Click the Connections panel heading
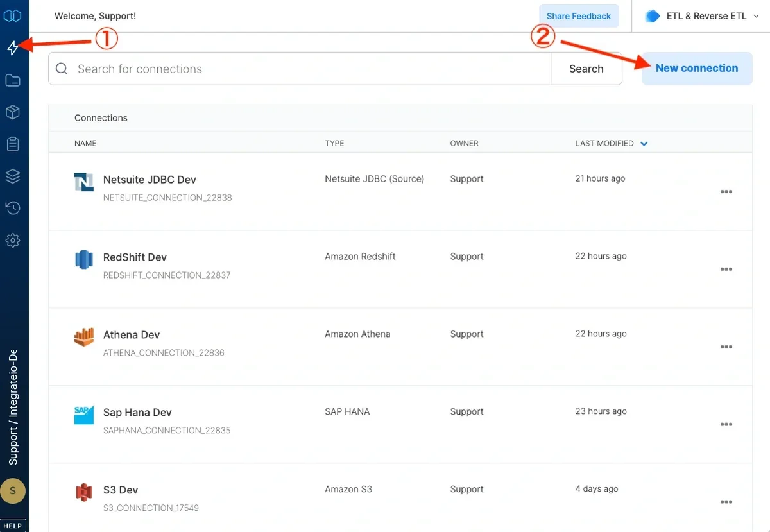This screenshot has width=770, height=532. click(x=101, y=118)
